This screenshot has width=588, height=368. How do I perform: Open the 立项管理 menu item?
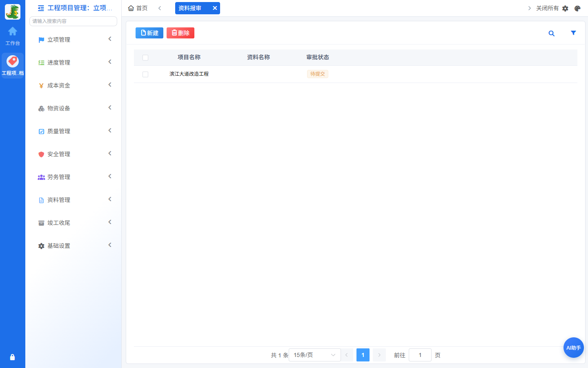pyautogui.click(x=73, y=40)
